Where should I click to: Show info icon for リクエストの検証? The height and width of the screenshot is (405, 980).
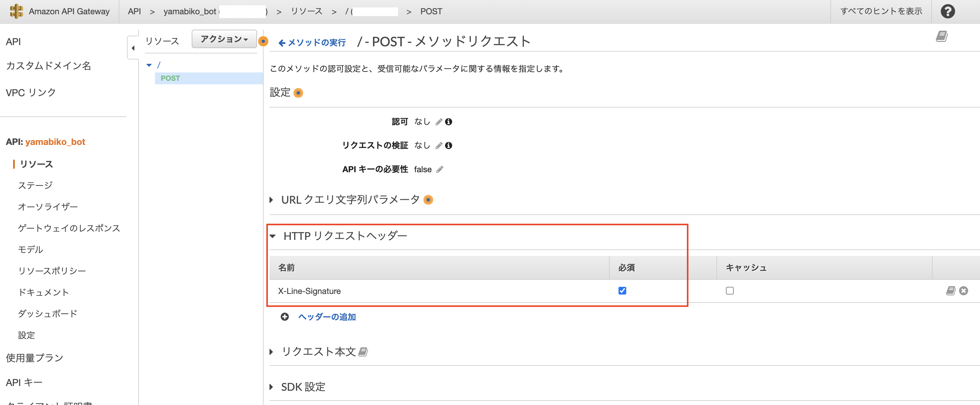pos(448,145)
